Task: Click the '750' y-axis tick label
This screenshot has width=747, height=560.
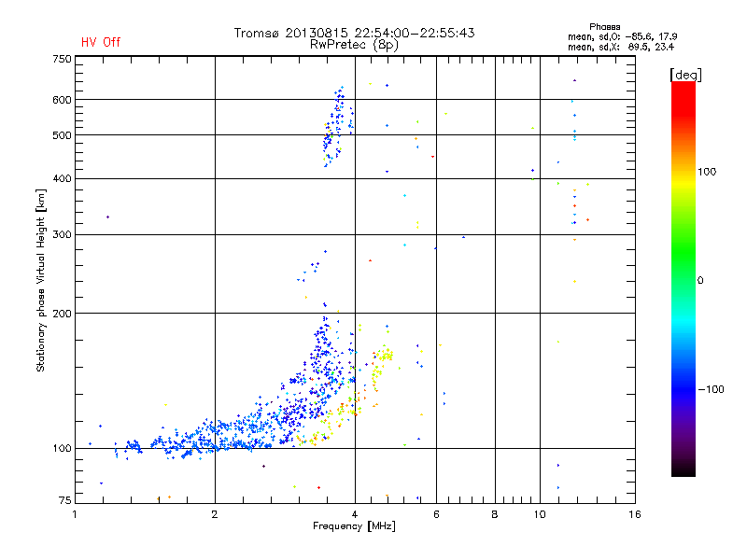Action: [x=62, y=59]
